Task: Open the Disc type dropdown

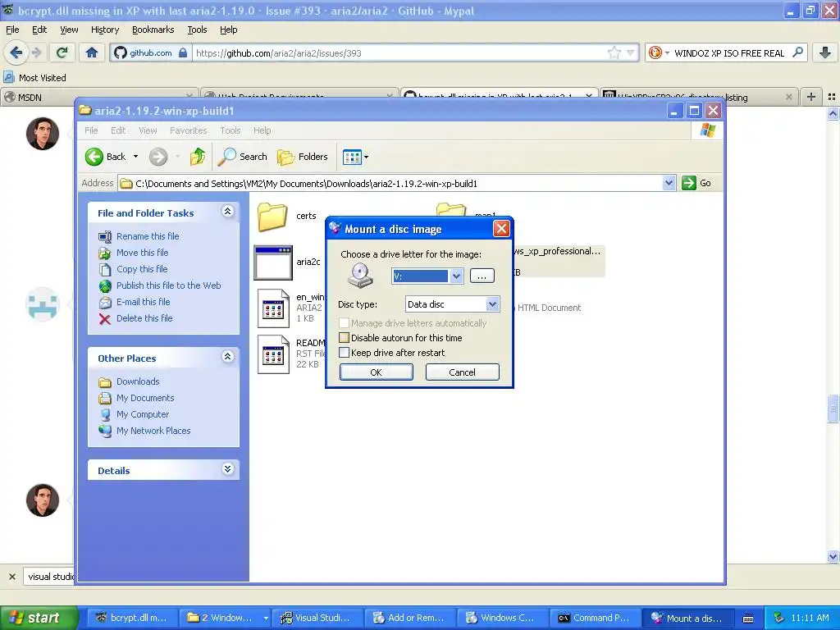Action: (x=492, y=304)
